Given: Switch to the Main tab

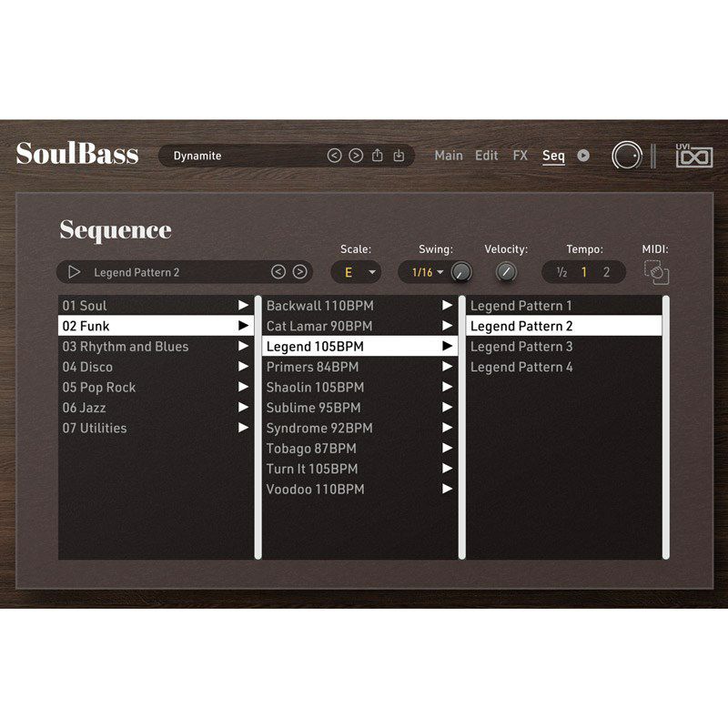Looking at the screenshot, I should pyautogui.click(x=449, y=156).
